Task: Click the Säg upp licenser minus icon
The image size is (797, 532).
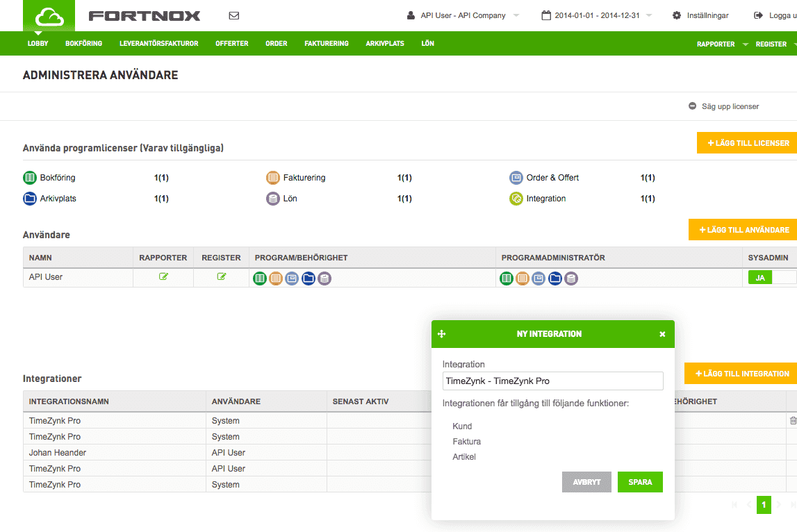Action: (692, 106)
